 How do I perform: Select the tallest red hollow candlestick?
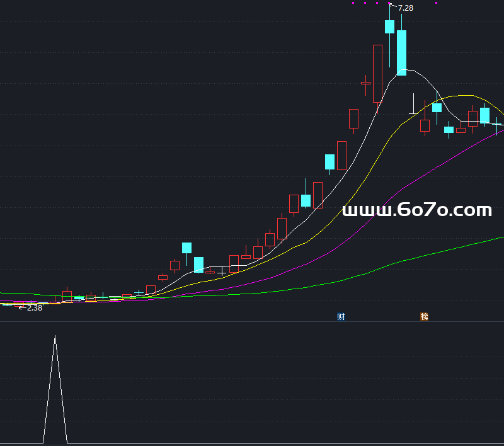tap(377, 73)
